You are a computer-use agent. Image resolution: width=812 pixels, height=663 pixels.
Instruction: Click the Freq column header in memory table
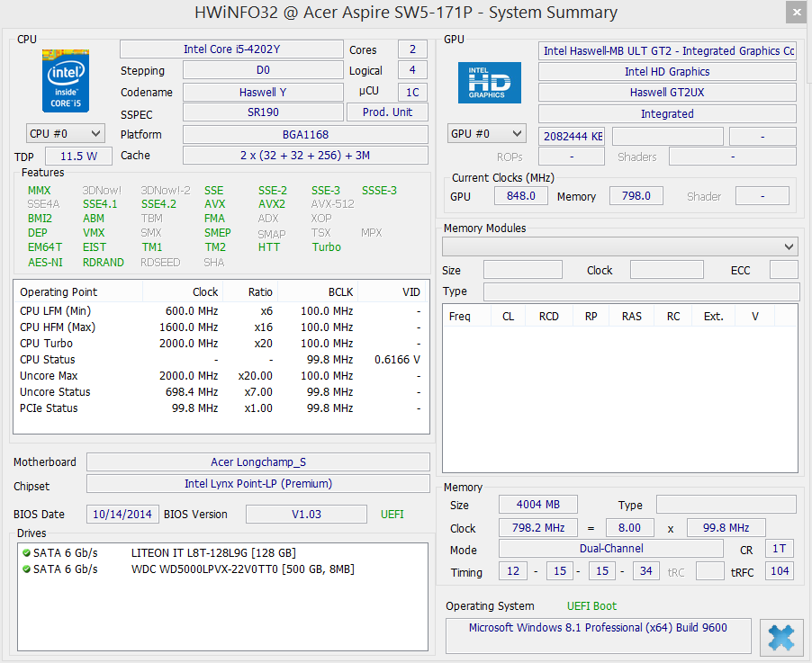(x=467, y=317)
